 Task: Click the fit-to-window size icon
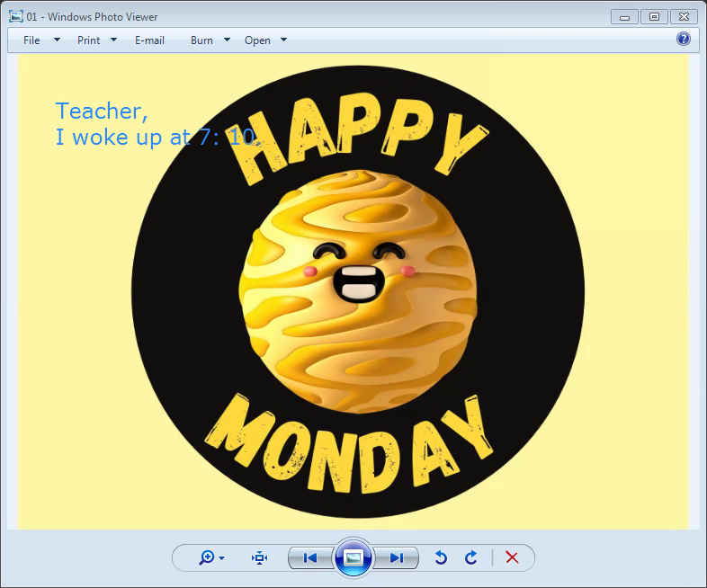(x=260, y=558)
